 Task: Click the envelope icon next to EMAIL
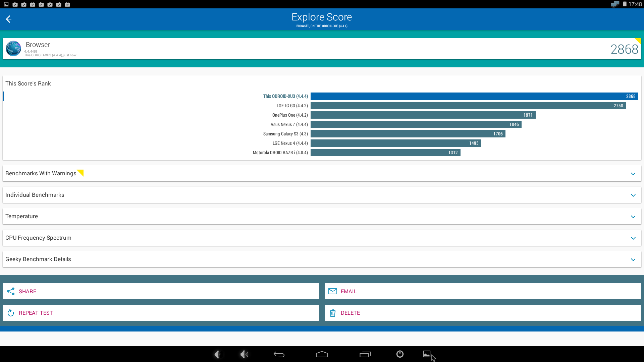pos(333,291)
